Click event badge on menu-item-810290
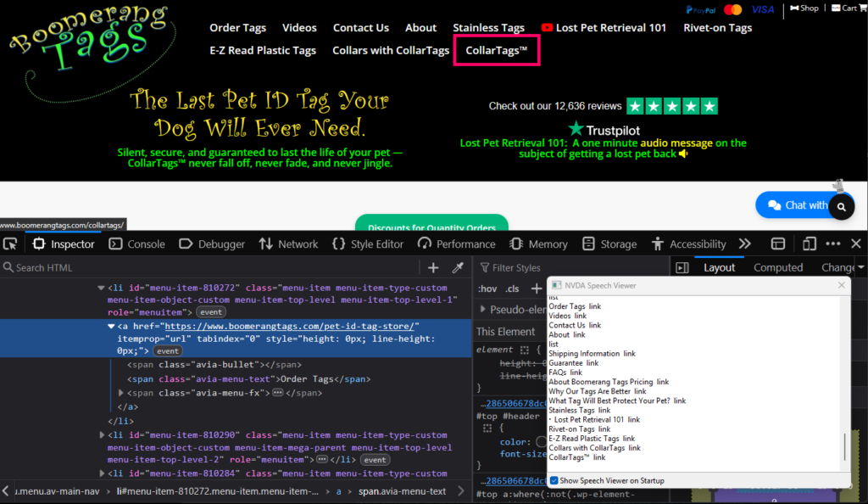The width and height of the screenshot is (868, 504). [375, 460]
